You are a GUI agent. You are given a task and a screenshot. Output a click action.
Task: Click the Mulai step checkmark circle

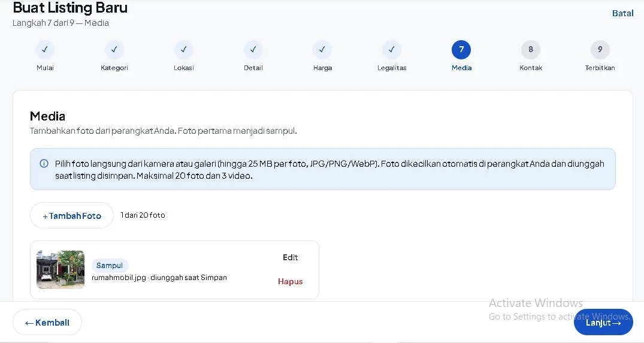[45, 50]
